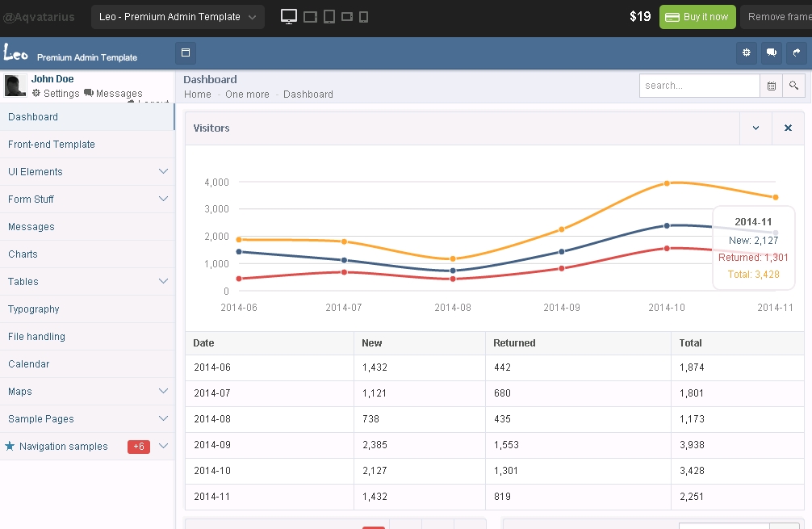Click the calendar icon beside search
Viewport: 812px width, 529px height.
click(772, 86)
